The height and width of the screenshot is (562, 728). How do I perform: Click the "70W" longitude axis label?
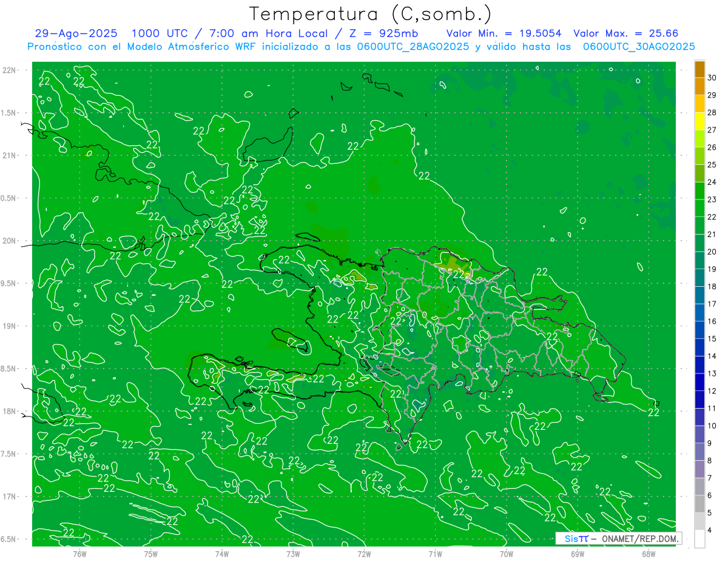(x=507, y=554)
